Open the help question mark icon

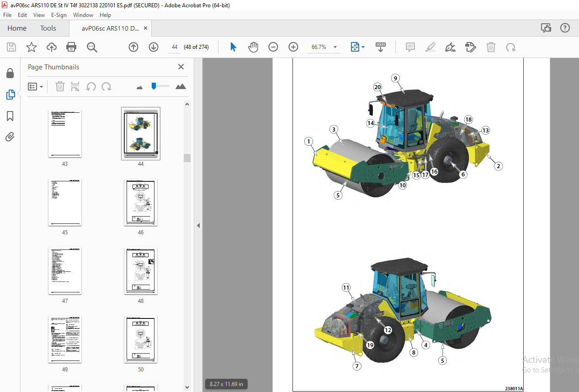tap(565, 28)
